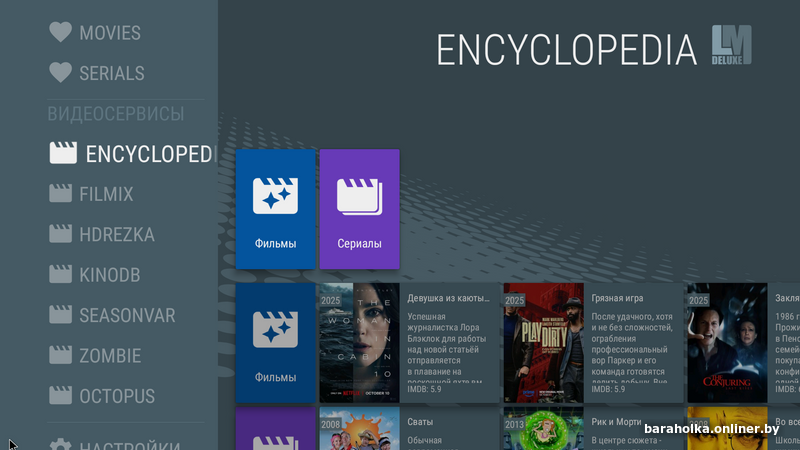Select KINODB video service
Viewport: 800px width, 450px height.
click(x=110, y=274)
